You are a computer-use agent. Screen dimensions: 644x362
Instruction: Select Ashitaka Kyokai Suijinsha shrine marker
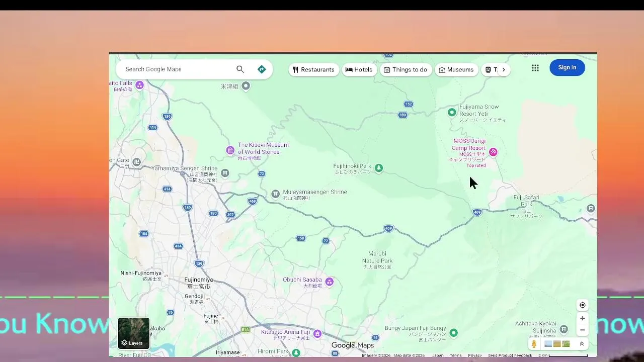point(563,329)
